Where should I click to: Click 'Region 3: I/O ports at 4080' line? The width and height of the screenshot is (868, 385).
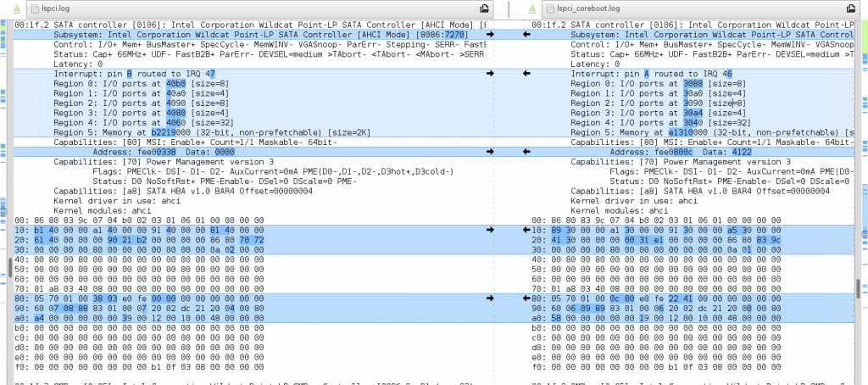point(142,113)
